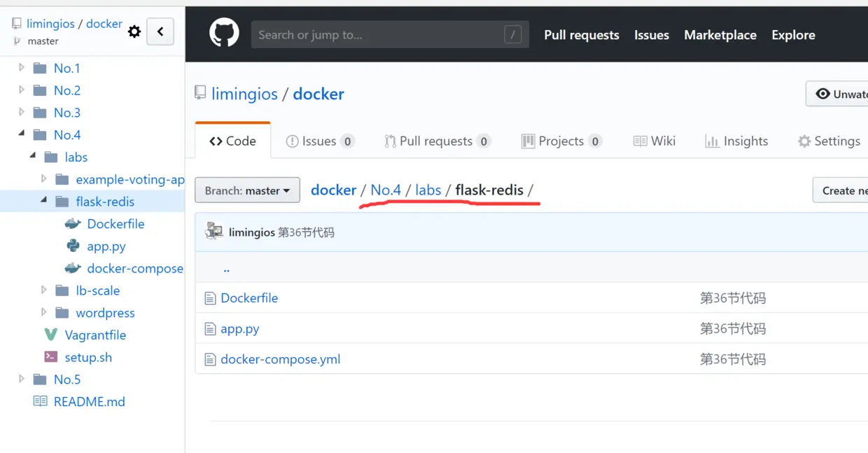Click the Vagrantfile V icon
Screen dimensions: 868x453
pos(50,335)
